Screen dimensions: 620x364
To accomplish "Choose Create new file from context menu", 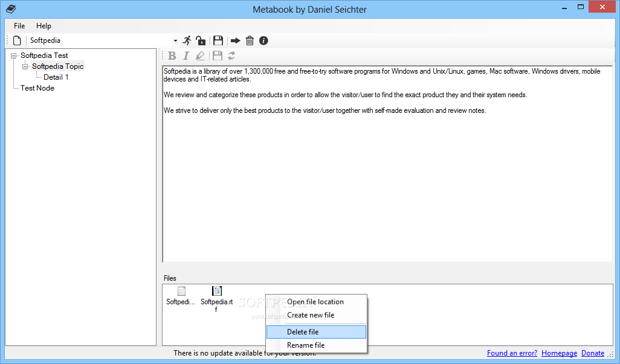I will [x=316, y=315].
